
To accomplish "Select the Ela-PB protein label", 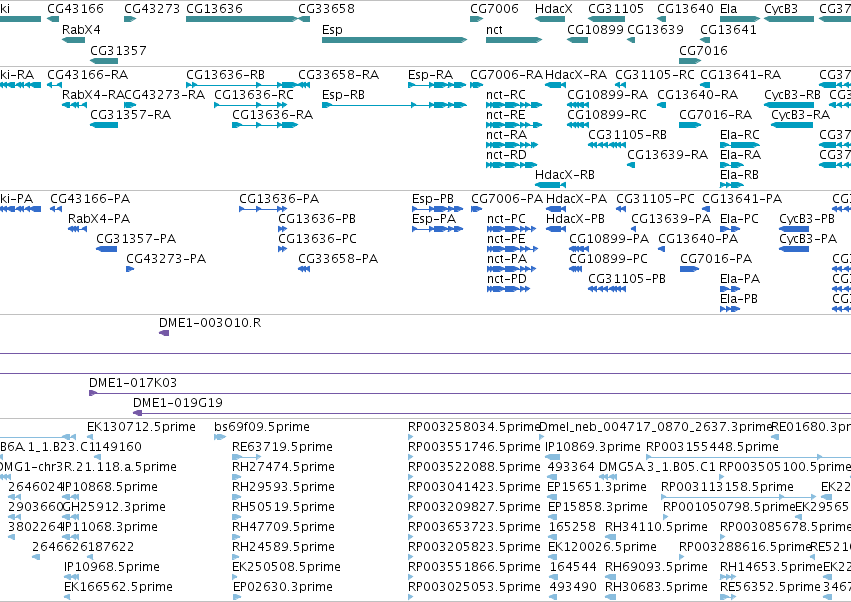I will pos(739,299).
